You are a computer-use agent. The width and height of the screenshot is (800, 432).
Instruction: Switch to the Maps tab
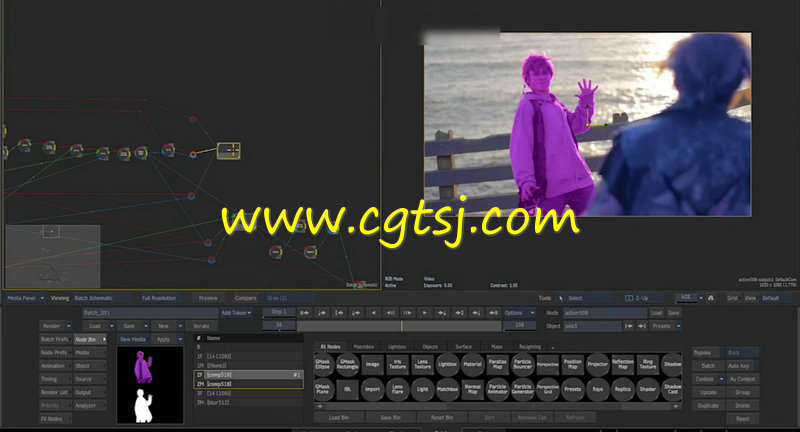[496, 347]
